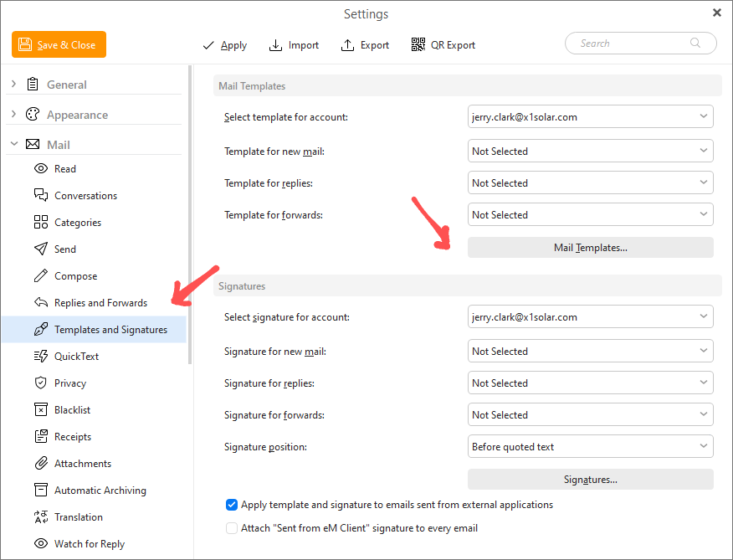The width and height of the screenshot is (733, 560).
Task: Open Categories via its grid icon
Action: tap(41, 222)
